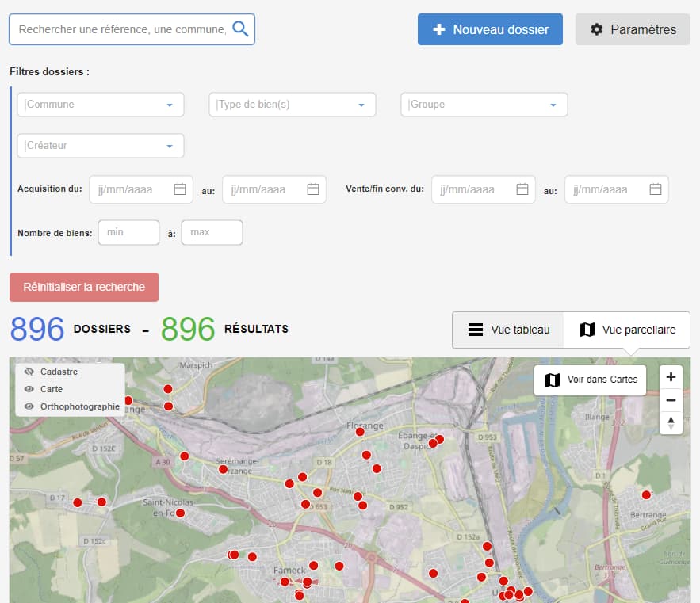Click the 896 résultats count
This screenshot has width=700, height=603.
coord(188,330)
